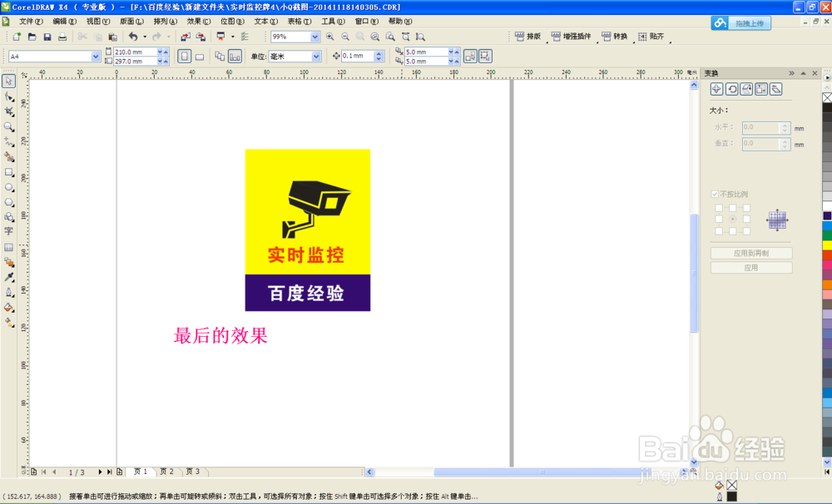Image resolution: width=832 pixels, height=504 pixels.
Task: Select the Pick tool
Action: 8,80
